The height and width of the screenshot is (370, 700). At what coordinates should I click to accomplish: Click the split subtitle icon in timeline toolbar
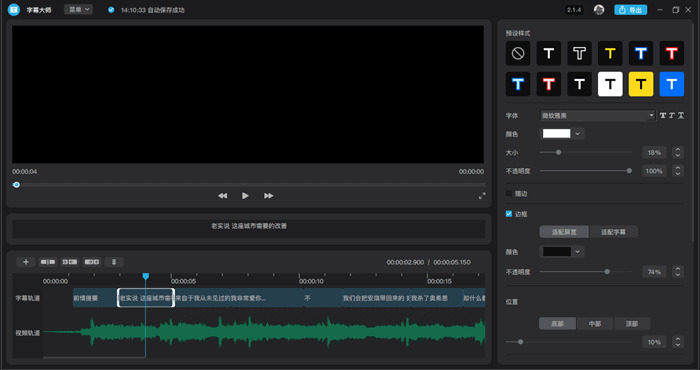pos(48,262)
